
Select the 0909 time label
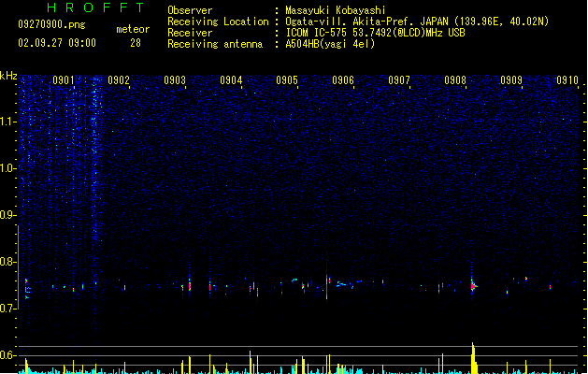[x=511, y=80]
